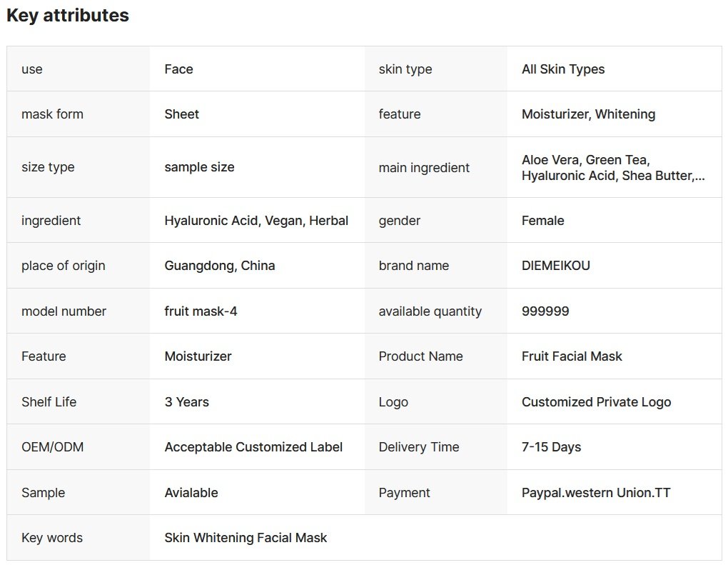Click the "Avialable" sample value
The height and width of the screenshot is (565, 728).
pos(191,493)
